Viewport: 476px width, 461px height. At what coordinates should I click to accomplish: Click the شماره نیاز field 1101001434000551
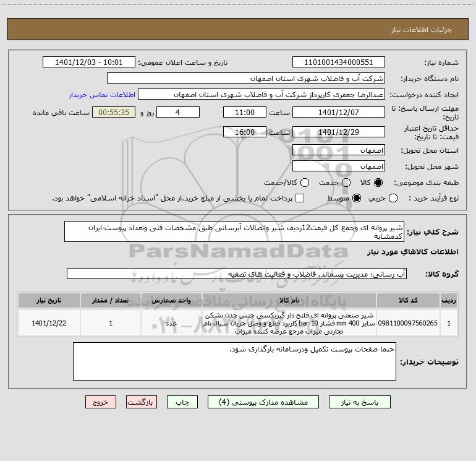(x=339, y=62)
